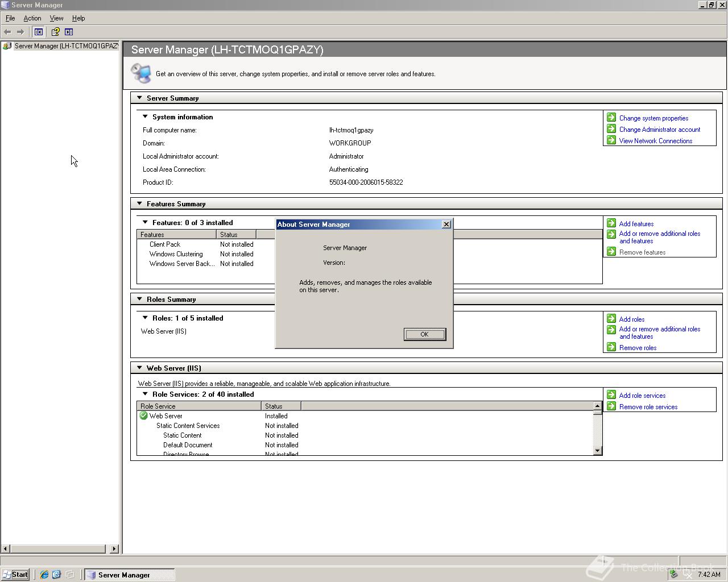
Task: Click the Status column header in Features table
Action: tap(236, 234)
